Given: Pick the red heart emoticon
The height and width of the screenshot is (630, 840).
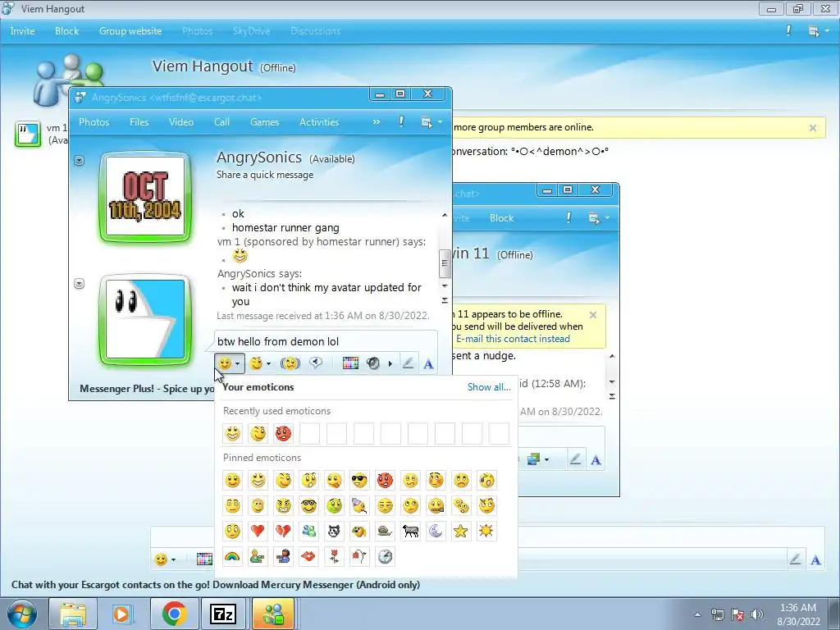Looking at the screenshot, I should 258,531.
